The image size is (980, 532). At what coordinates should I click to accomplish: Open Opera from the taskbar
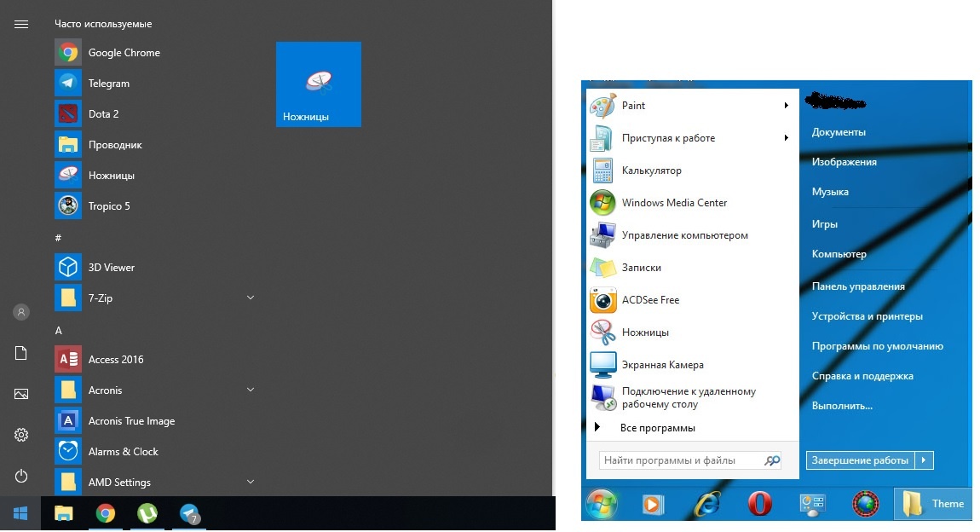click(759, 504)
